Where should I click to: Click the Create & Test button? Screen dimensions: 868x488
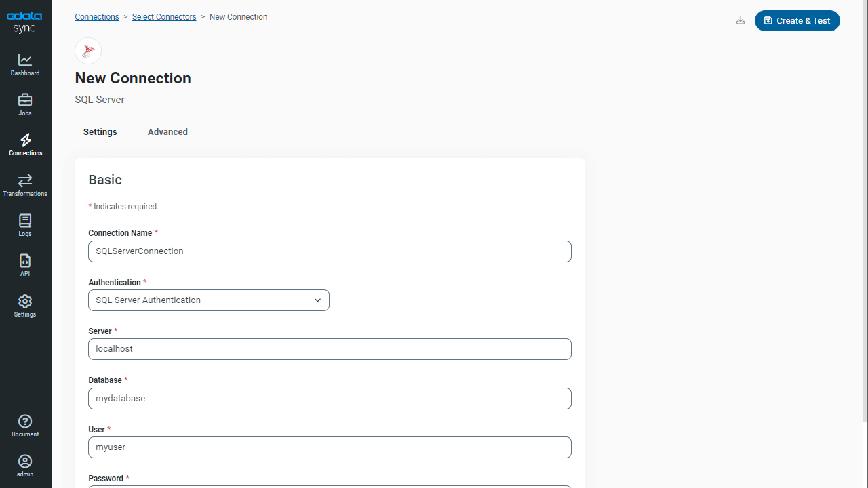797,21
